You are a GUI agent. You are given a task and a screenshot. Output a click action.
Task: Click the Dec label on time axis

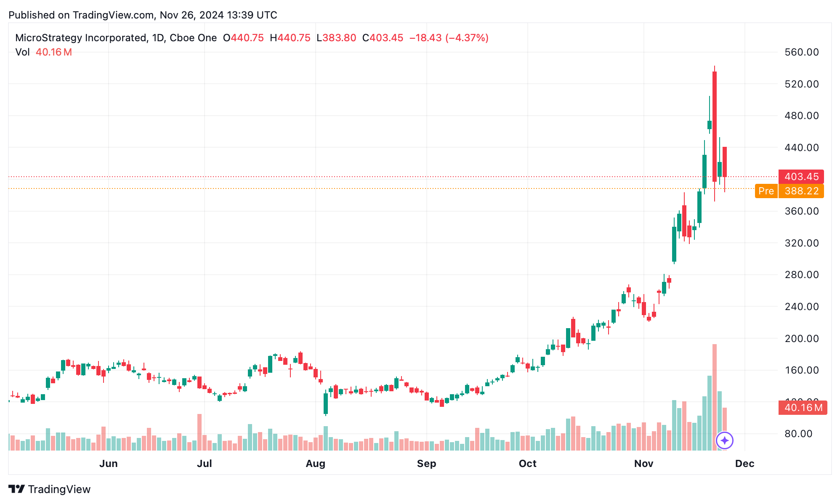(x=745, y=464)
